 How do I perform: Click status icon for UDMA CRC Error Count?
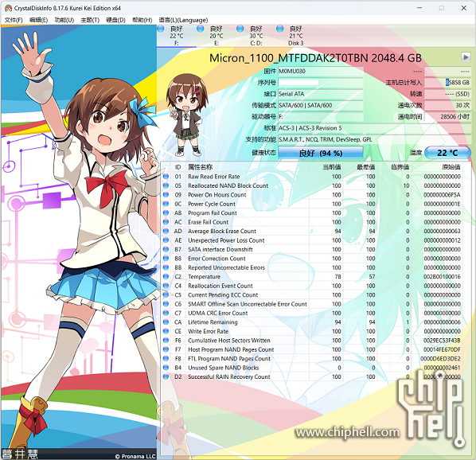(x=166, y=313)
